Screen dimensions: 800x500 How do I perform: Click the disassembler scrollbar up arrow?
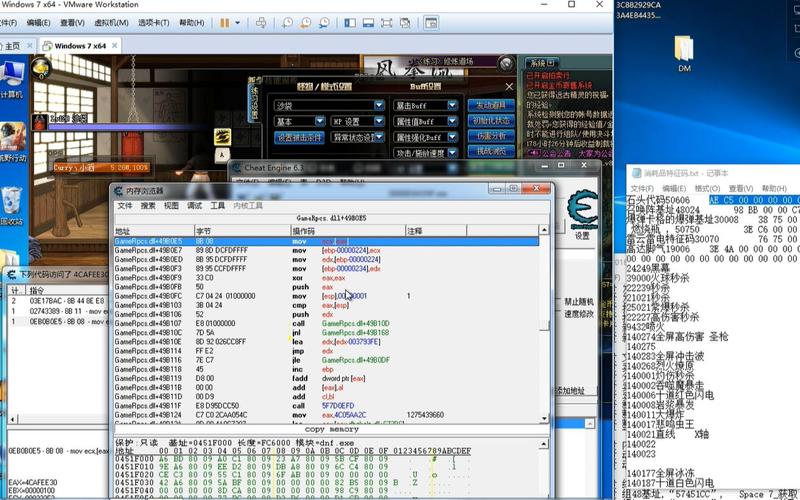[x=544, y=231]
